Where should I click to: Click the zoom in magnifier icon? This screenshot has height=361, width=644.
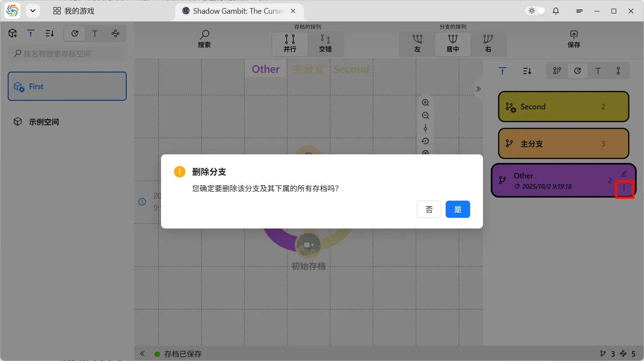tap(425, 102)
